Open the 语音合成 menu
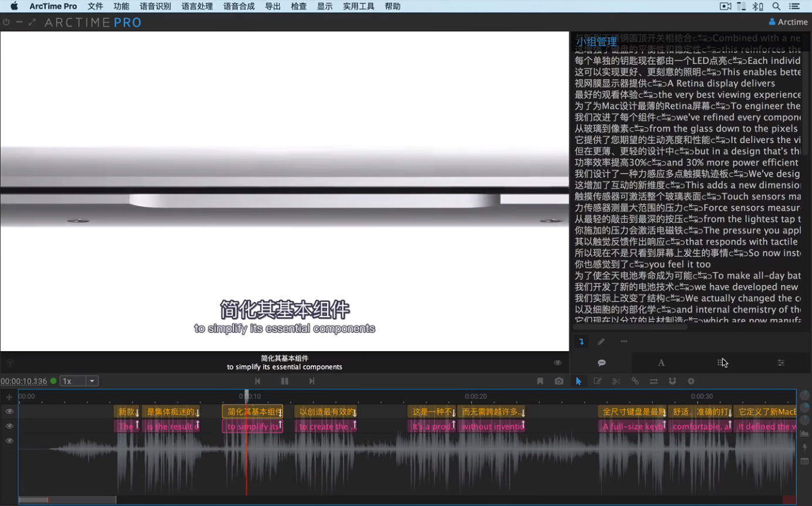Screen dimensions: 812x506 239,6
